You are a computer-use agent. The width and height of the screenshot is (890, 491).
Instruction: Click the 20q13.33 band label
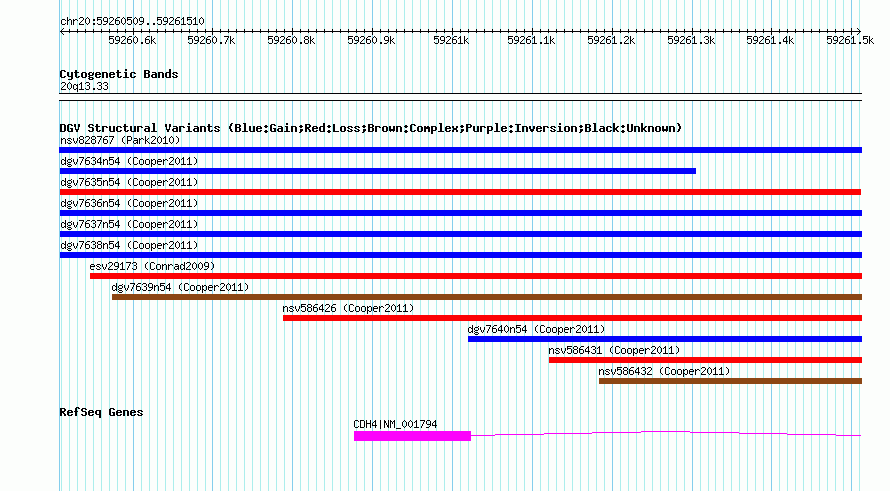[x=84, y=87]
